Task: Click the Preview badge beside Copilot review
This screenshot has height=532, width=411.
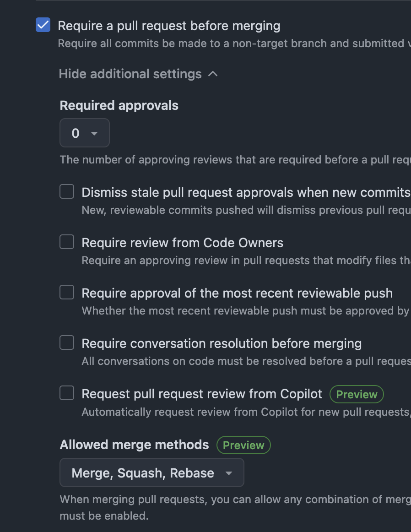Action: point(357,394)
